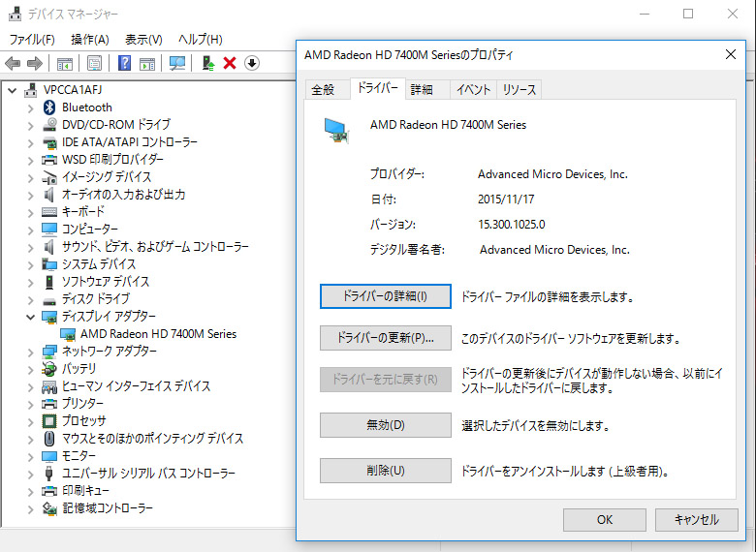Click Update driver toolbar icon
Image resolution: width=756 pixels, height=552 pixels.
click(207, 63)
